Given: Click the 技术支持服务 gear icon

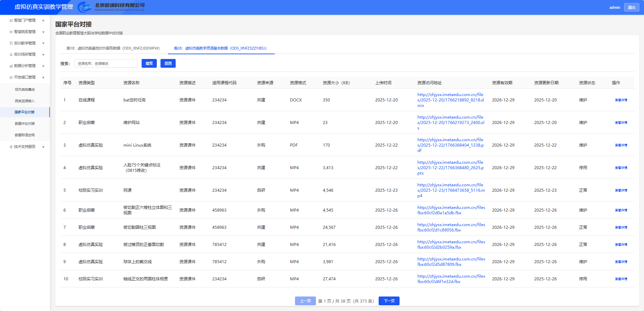Looking at the screenshot, I should 11,147.
